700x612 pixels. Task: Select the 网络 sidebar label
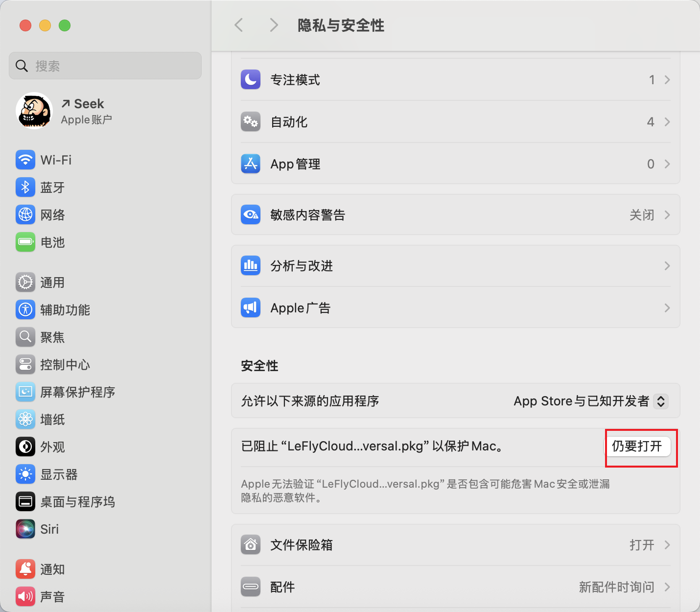(52, 215)
